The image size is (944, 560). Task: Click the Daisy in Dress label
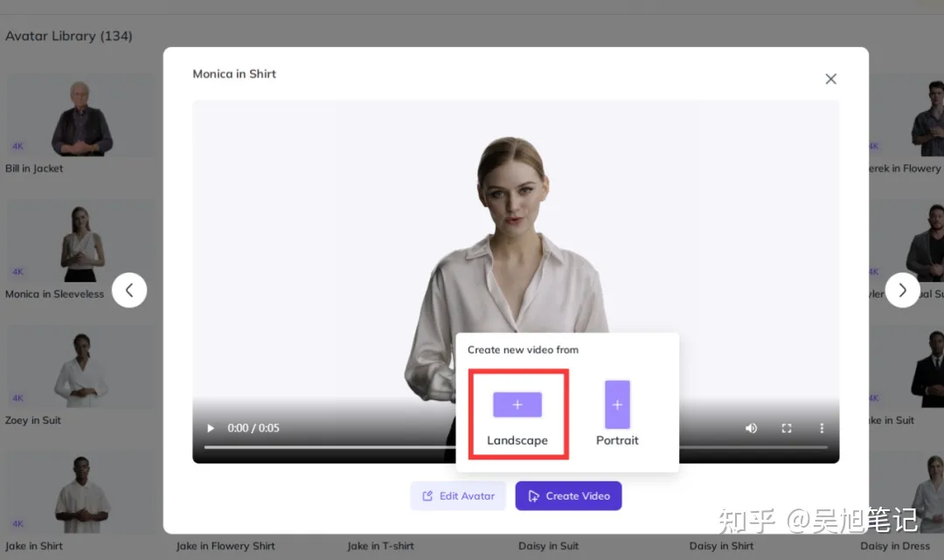895,546
